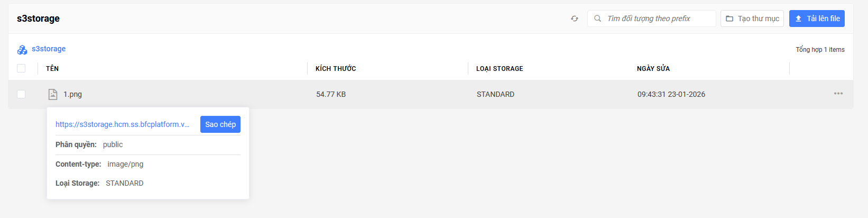Viewport: 868px width, 218px height.
Task: Click the magnifier icon in the search field
Action: (597, 19)
